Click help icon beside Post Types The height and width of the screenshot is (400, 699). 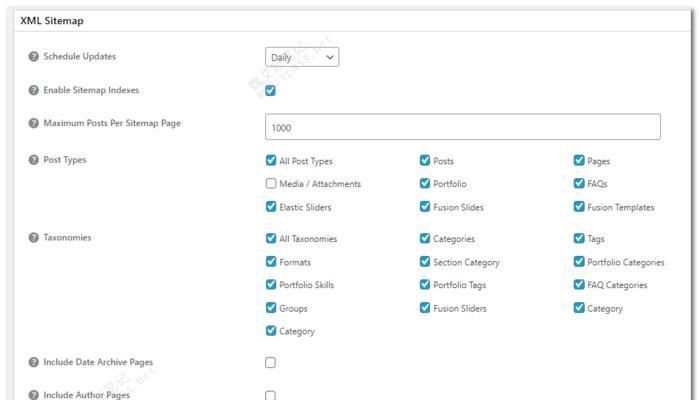pyautogui.click(x=33, y=160)
